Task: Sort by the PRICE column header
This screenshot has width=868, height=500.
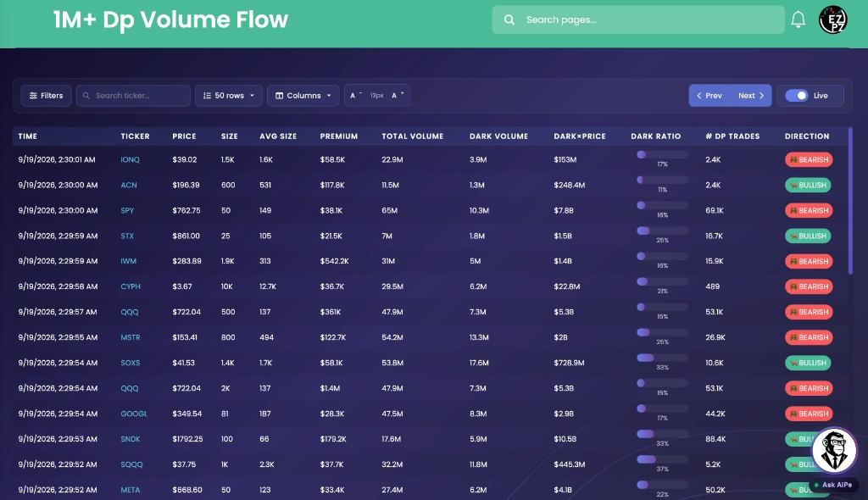Action: (184, 136)
